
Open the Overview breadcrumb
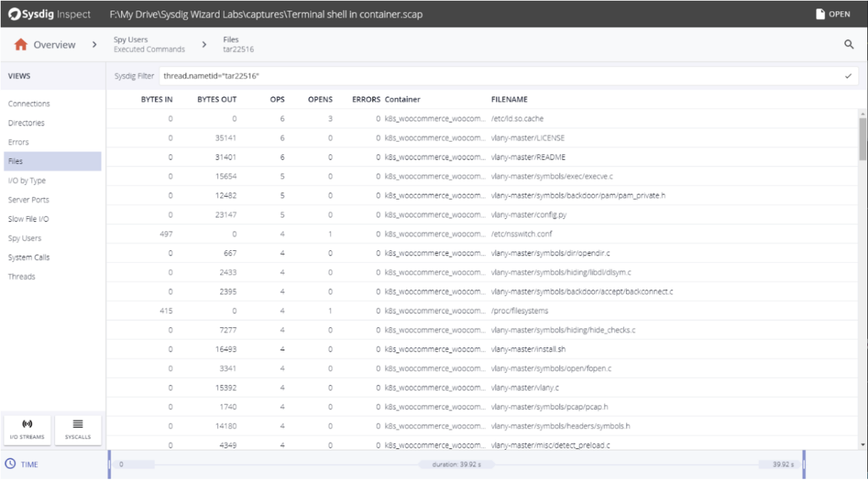[54, 45]
